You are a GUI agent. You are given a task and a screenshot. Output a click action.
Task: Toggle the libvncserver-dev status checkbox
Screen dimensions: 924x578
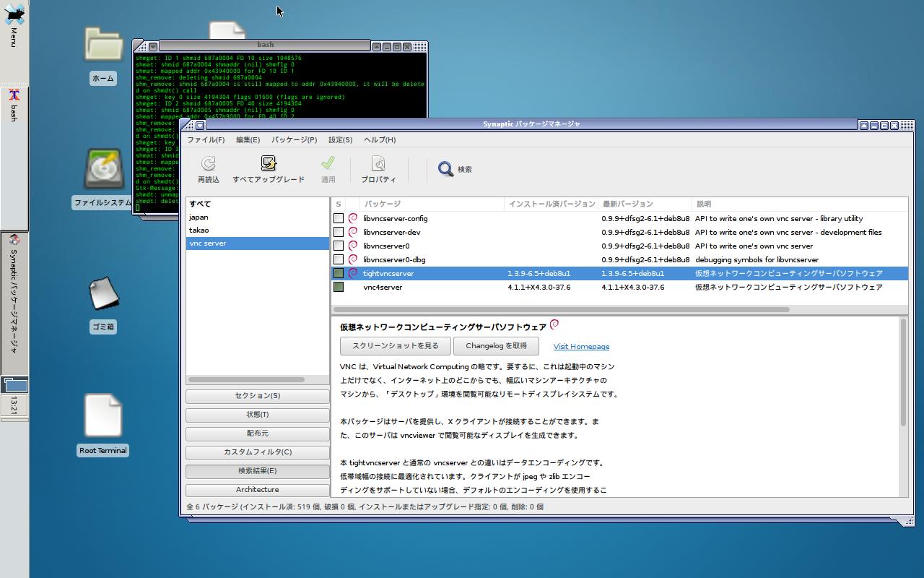[x=339, y=232]
